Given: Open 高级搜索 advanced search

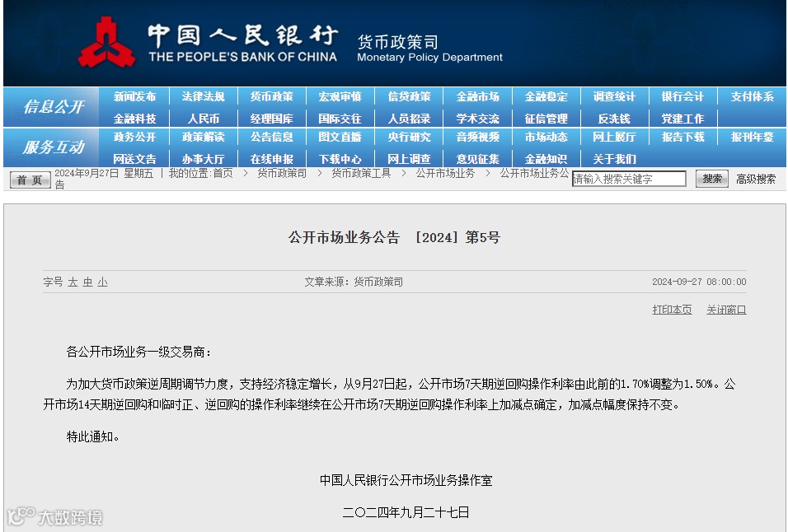Looking at the screenshot, I should 756,180.
